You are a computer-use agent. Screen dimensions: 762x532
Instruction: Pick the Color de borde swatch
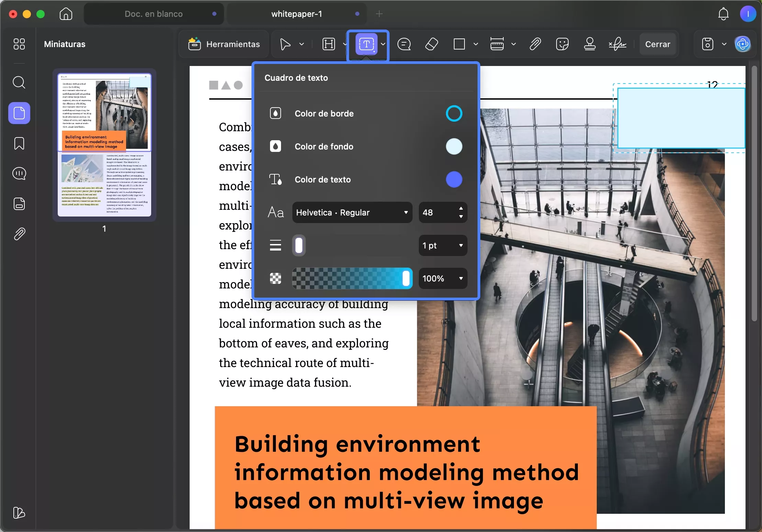tap(454, 113)
